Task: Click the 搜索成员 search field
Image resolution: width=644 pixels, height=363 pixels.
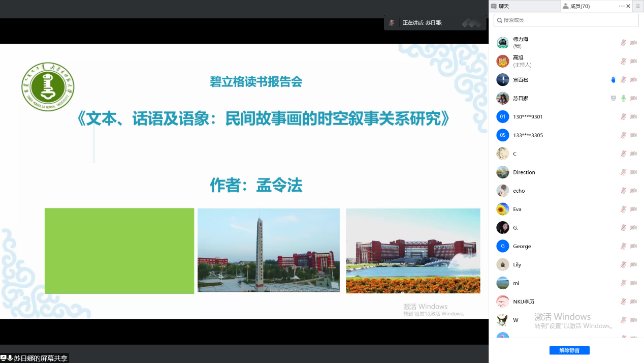Action: 566,20
